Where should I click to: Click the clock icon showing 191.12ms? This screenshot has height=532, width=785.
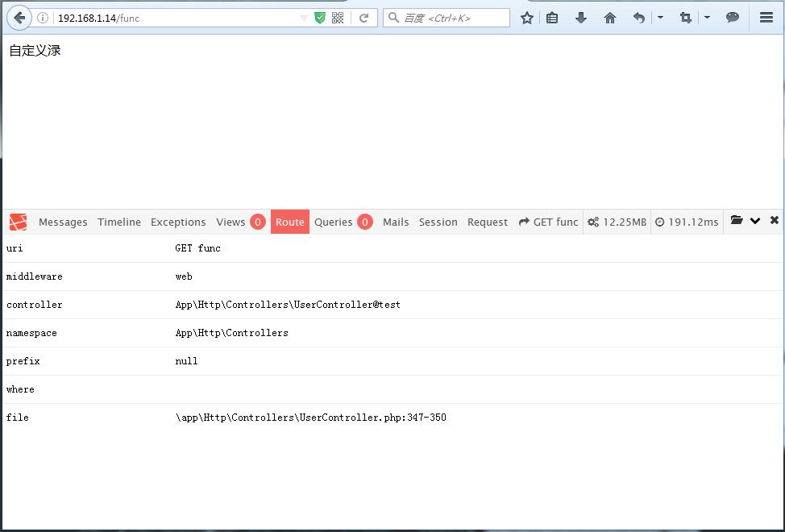[x=659, y=222]
